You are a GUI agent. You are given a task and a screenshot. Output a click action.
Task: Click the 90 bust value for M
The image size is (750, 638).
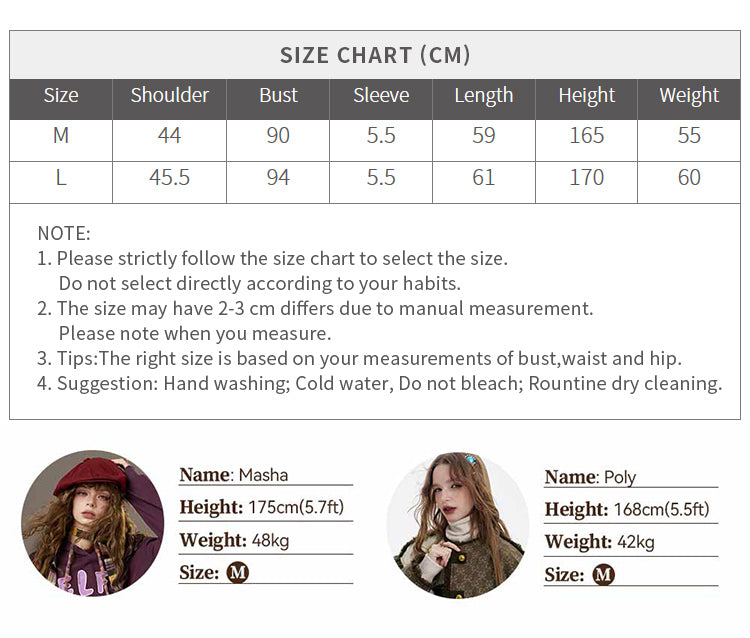point(278,135)
